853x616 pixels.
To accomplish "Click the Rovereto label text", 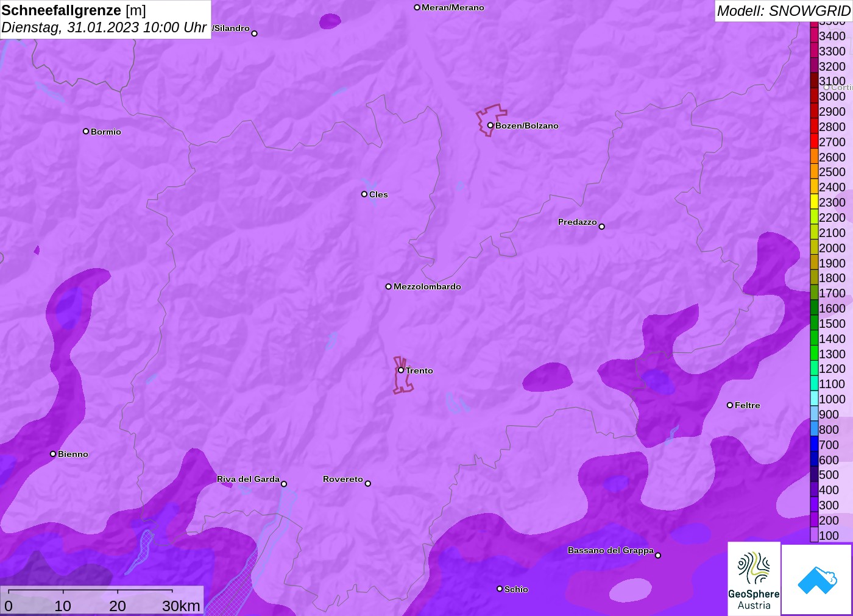I will (x=343, y=479).
